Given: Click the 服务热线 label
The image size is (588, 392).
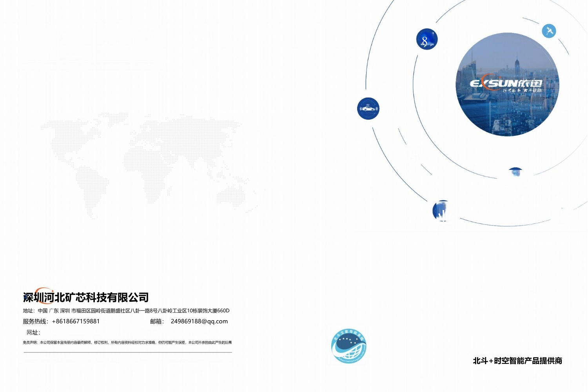Looking at the screenshot, I should 36,321.
